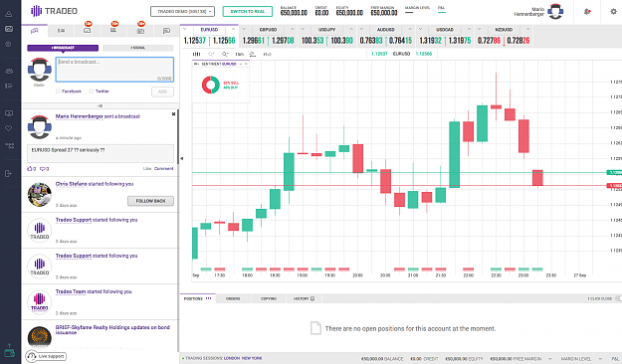This screenshot has width=622, height=364.
Task: Select the drawing pencil tool on the chart toolbar
Action: click(253, 54)
